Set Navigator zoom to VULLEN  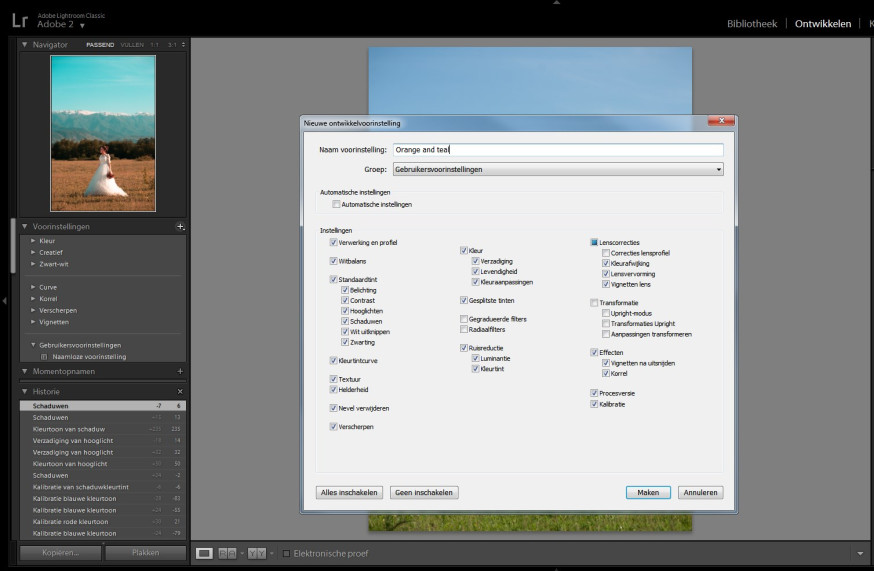(x=132, y=45)
